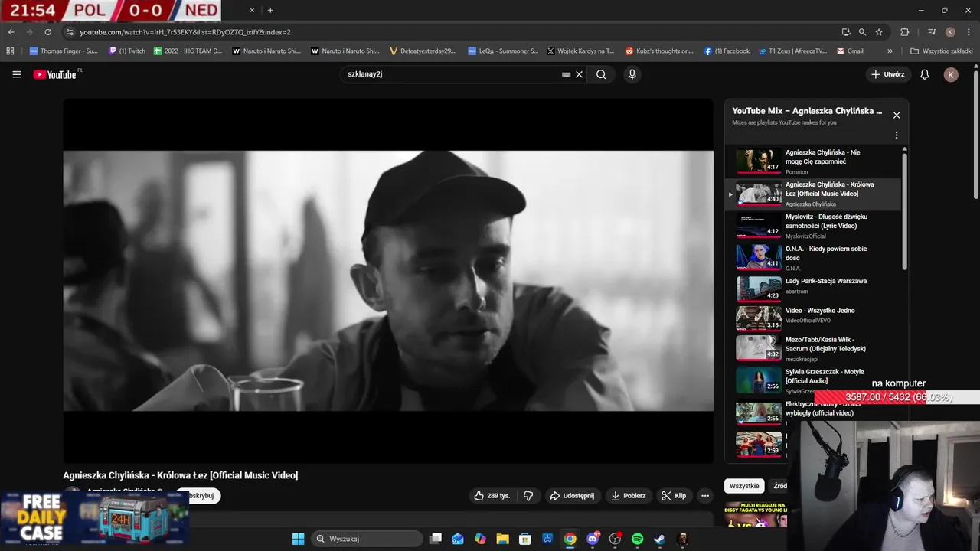The image size is (980, 551).
Task: Open apps grid in bookmarks bar
Action: (10, 51)
